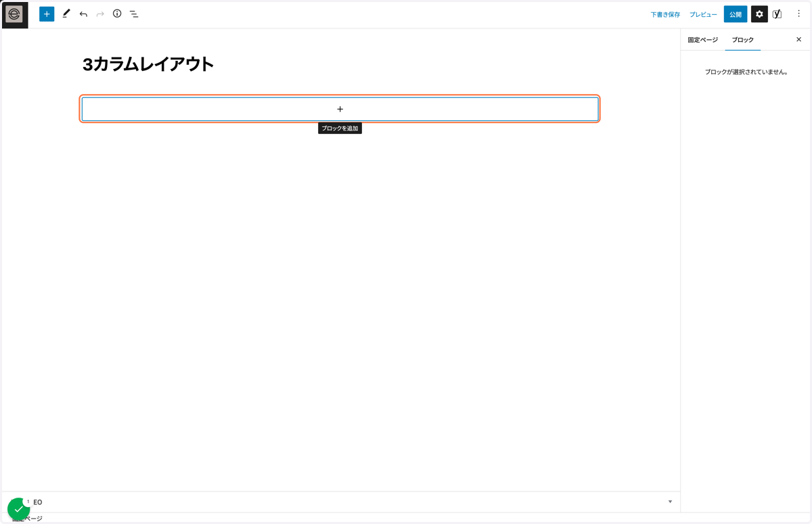Select the pencil edit tool
812x524 pixels.
(x=66, y=14)
